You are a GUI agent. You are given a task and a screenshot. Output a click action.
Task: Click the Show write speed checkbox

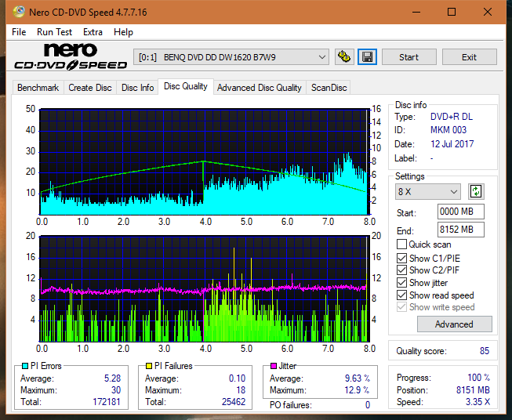point(401,307)
